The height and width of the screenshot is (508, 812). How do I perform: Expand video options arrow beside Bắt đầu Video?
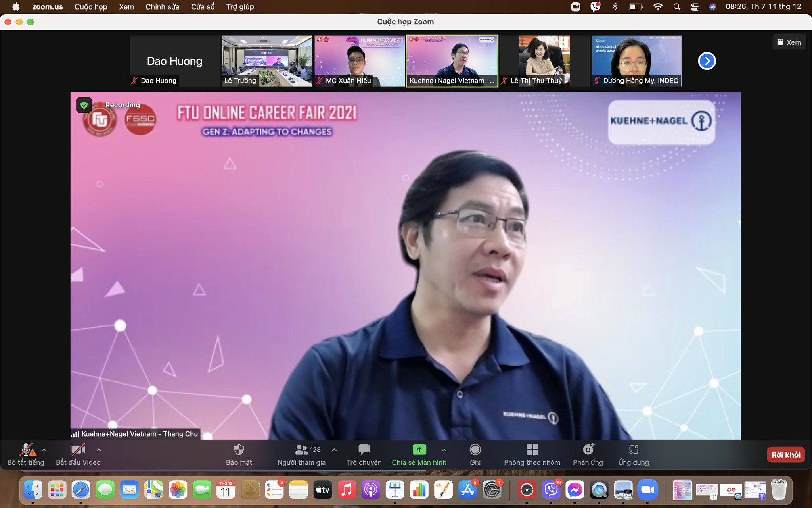[99, 450]
